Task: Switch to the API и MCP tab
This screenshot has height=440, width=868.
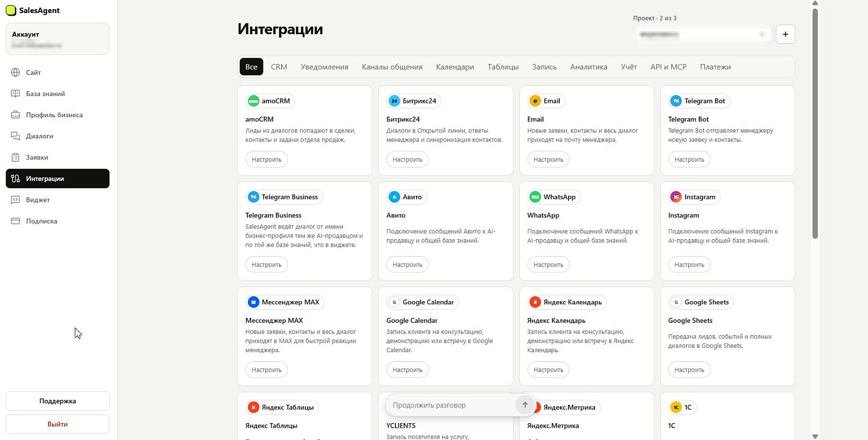Action: [x=668, y=67]
